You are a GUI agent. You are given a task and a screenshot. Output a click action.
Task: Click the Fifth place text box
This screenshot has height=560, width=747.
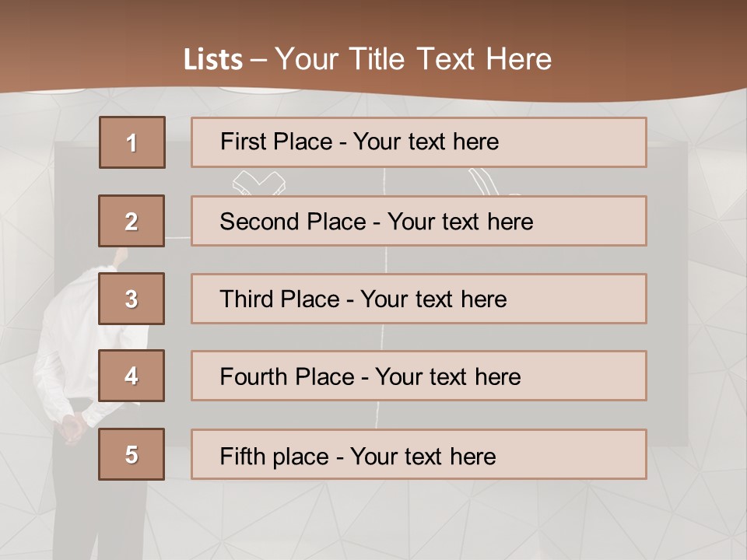click(419, 454)
